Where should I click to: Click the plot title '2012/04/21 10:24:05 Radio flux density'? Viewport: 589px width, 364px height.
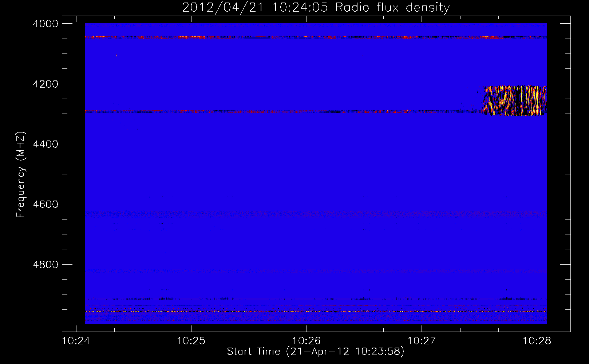pyautogui.click(x=316, y=8)
